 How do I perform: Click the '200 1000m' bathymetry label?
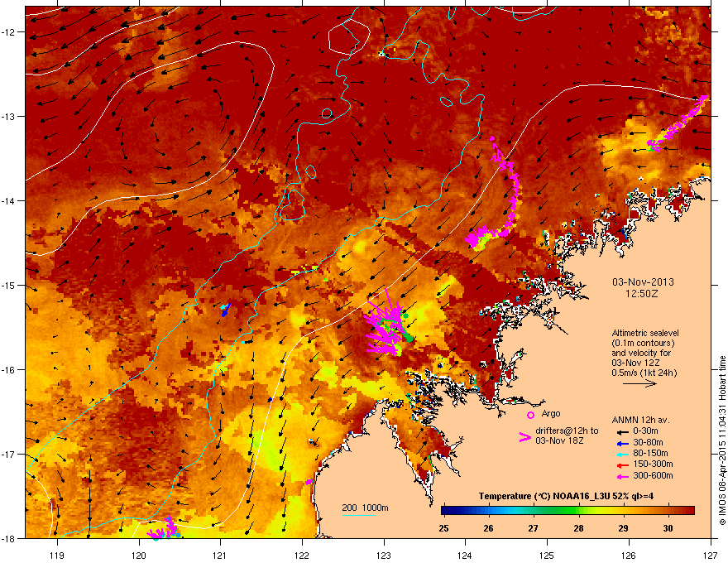(x=365, y=508)
